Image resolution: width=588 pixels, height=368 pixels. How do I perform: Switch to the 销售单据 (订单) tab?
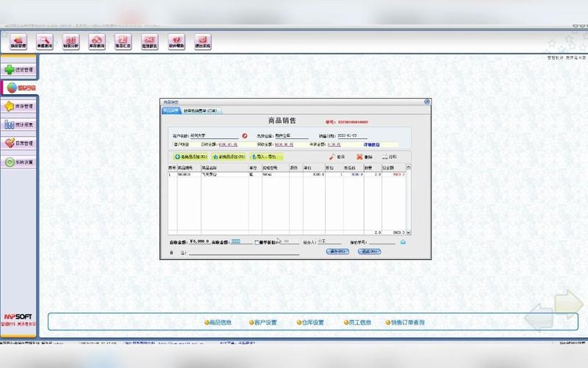point(201,110)
